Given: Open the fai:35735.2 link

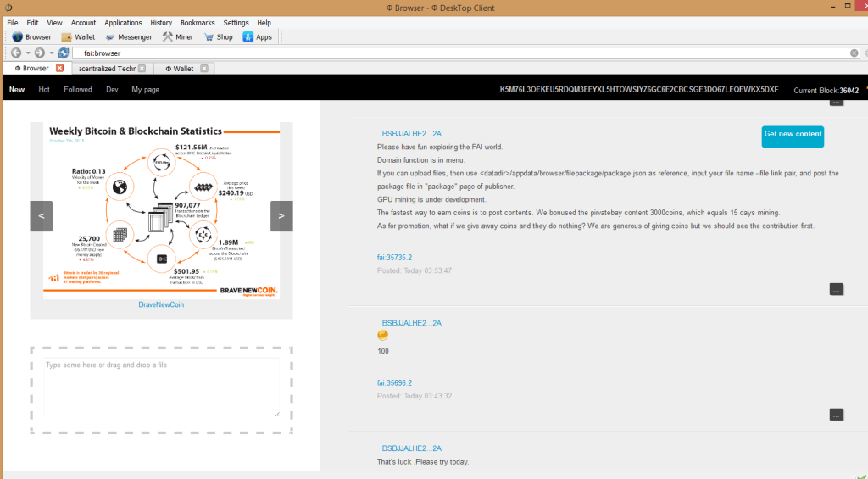Looking at the screenshot, I should (x=394, y=258).
